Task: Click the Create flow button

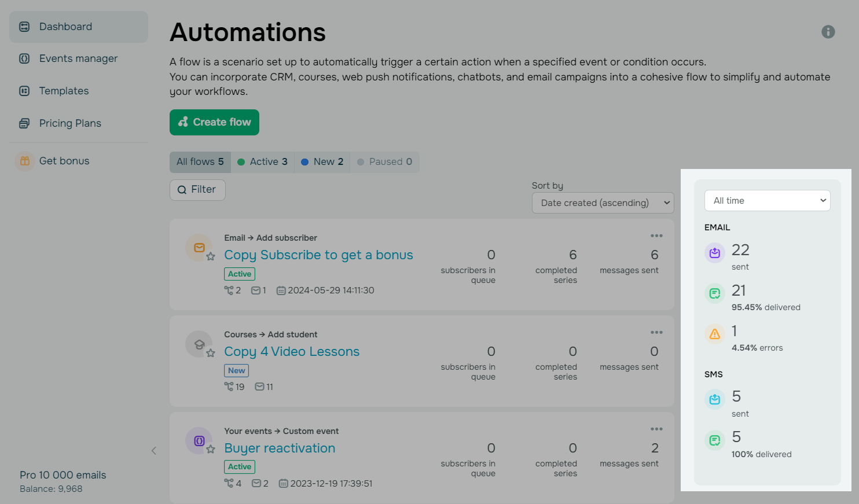Action: 214,122
